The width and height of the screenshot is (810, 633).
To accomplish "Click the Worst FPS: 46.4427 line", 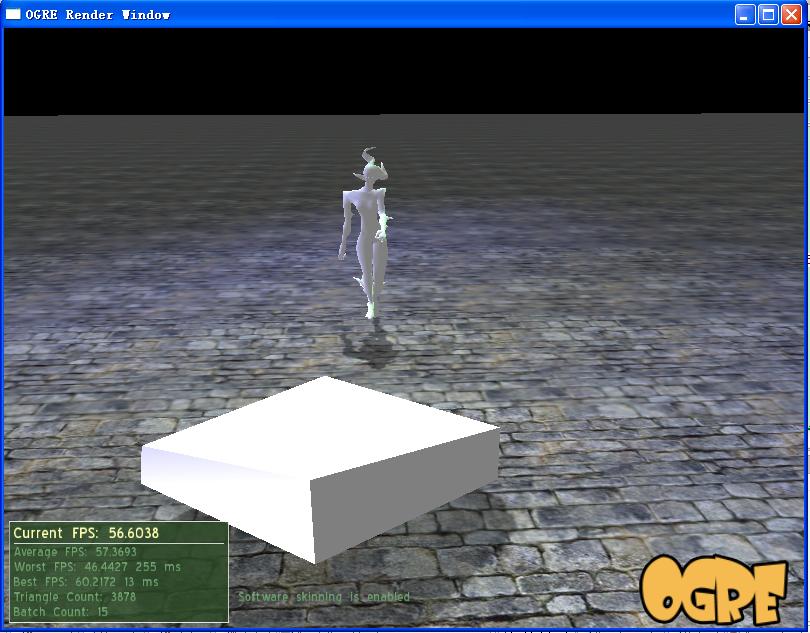I will (x=97, y=567).
